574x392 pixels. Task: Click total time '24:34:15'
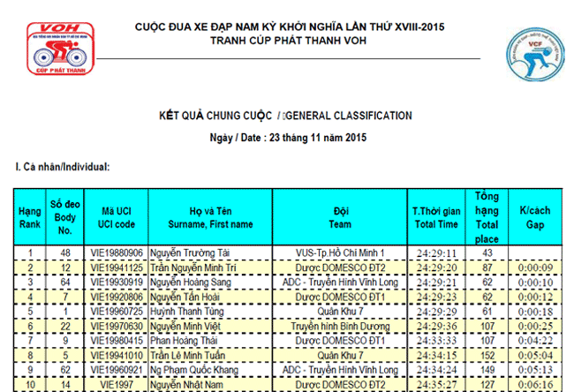pos(436,356)
